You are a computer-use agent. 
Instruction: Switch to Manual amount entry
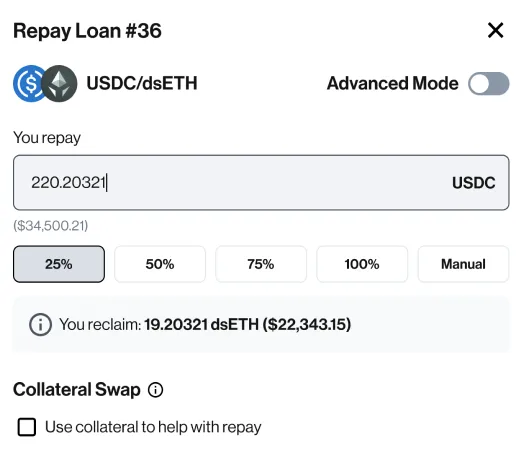point(463,264)
